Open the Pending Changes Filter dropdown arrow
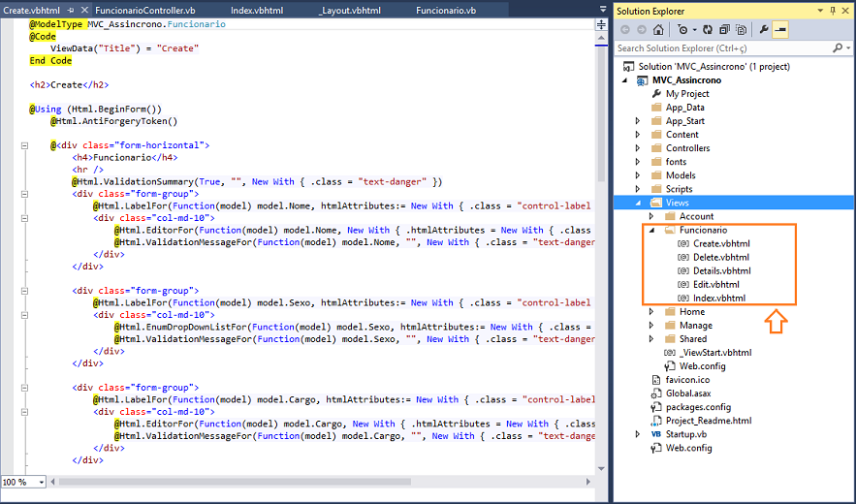Screen dimensions: 856x504 click(694, 30)
